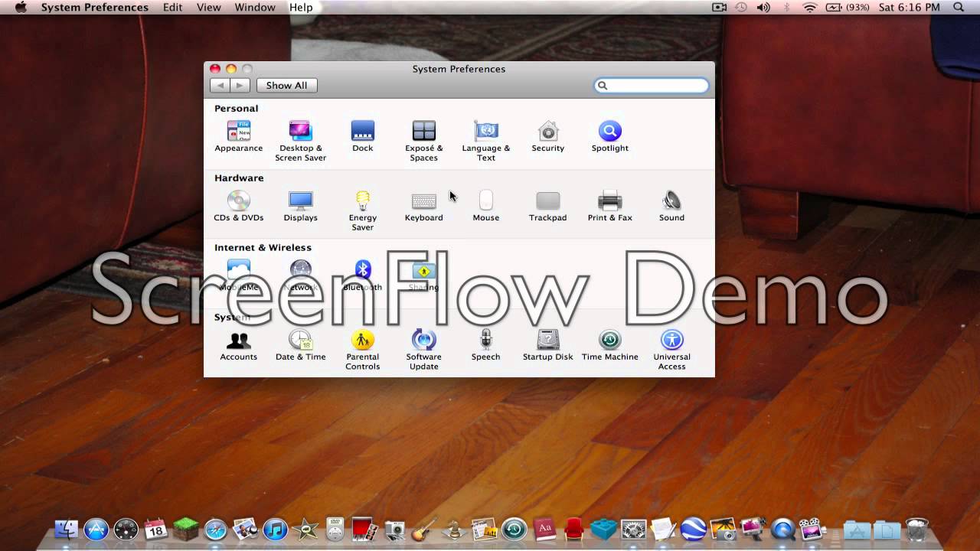The image size is (980, 551).
Task: Open CDs & DVDs preferences
Action: (x=239, y=207)
